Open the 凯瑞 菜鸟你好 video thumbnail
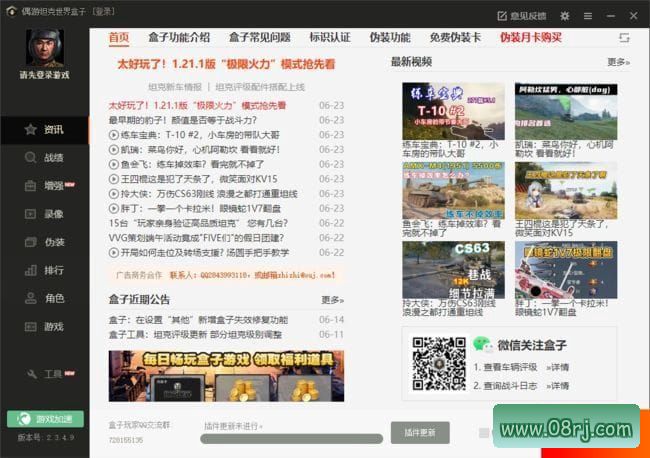650x458 pixels. tap(566, 111)
